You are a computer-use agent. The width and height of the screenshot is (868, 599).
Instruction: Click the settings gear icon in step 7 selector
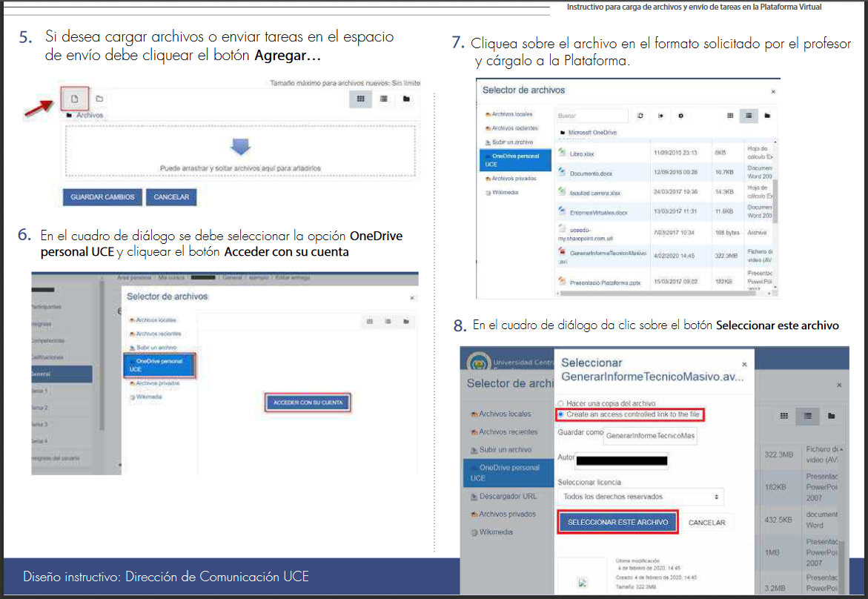(x=681, y=116)
